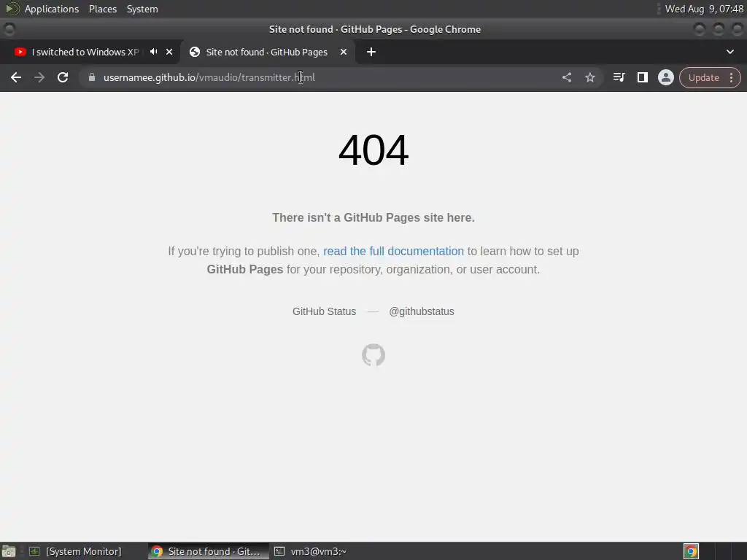Mute the YouTube tab audio
Screen dimensions: 747x560
tap(153, 52)
